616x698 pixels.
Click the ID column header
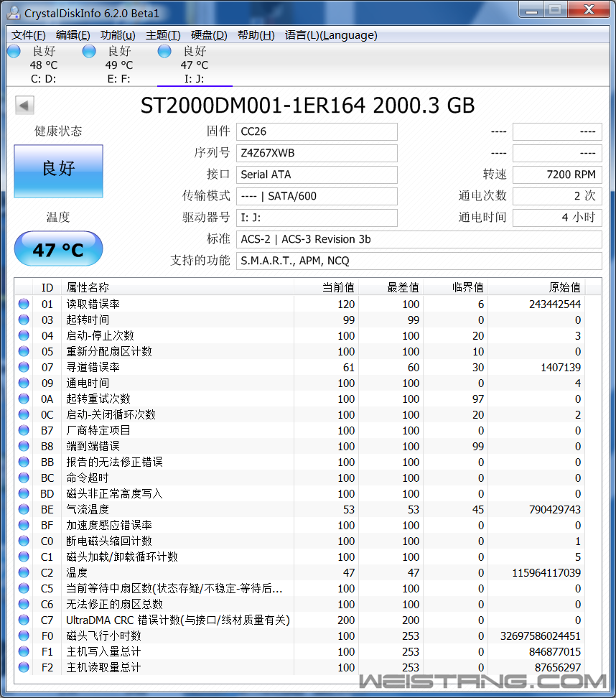click(47, 287)
